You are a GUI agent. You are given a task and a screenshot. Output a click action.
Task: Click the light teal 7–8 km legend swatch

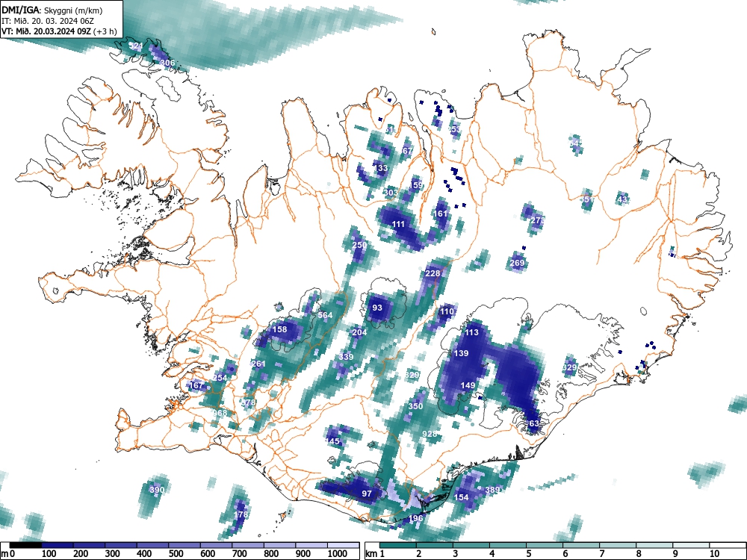coord(618,545)
